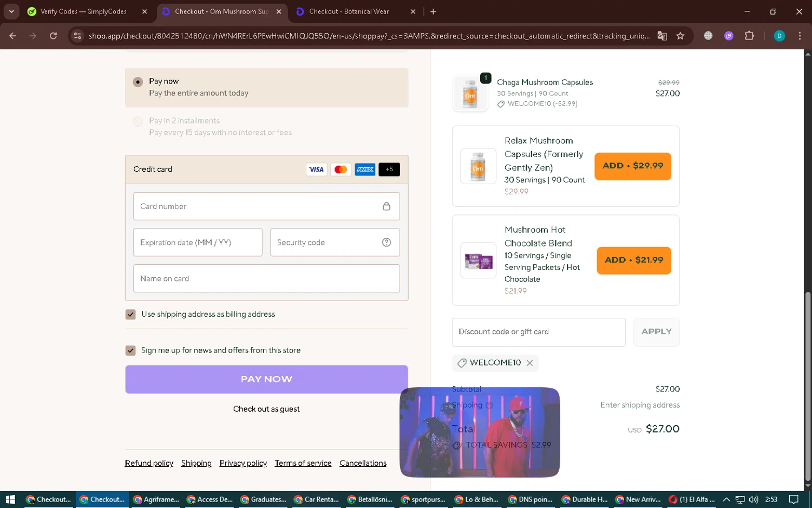Show the +5 more card types badge
This screenshot has width=812, height=508.
389,170
